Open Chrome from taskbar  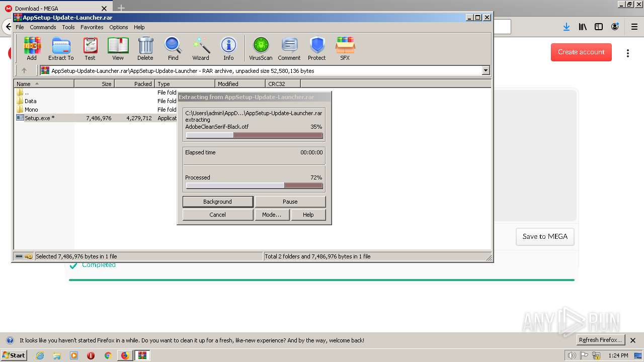pyautogui.click(x=108, y=355)
